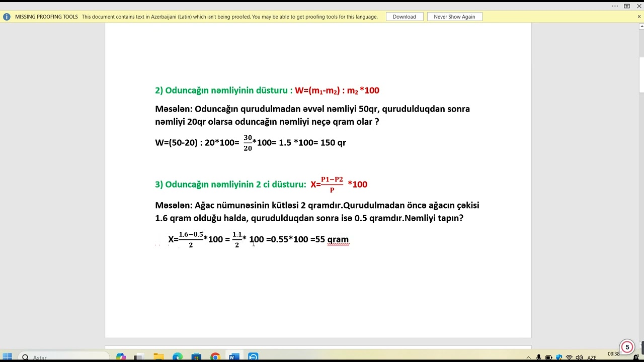Click the expression 'W=(50-20) : 20*100='
The image size is (644, 362).
[197, 143]
